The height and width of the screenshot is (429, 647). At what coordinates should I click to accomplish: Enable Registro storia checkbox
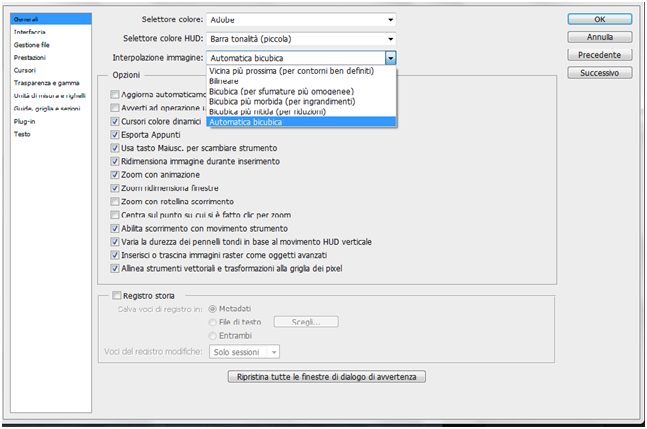point(117,295)
